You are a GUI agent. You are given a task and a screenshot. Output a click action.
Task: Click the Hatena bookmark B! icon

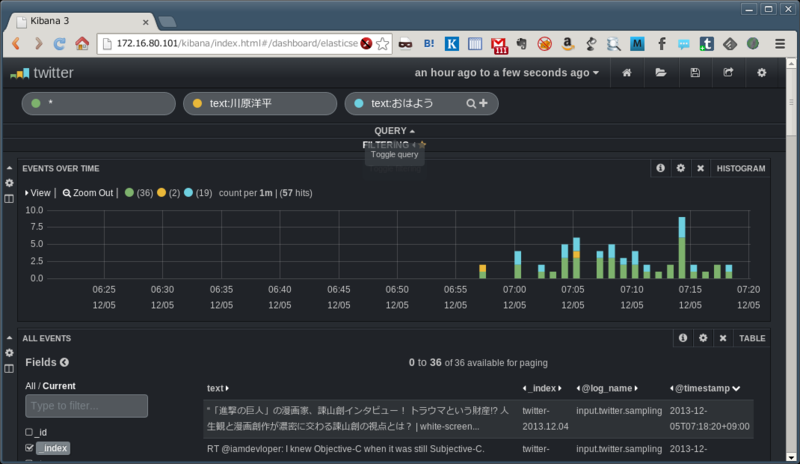[429, 44]
